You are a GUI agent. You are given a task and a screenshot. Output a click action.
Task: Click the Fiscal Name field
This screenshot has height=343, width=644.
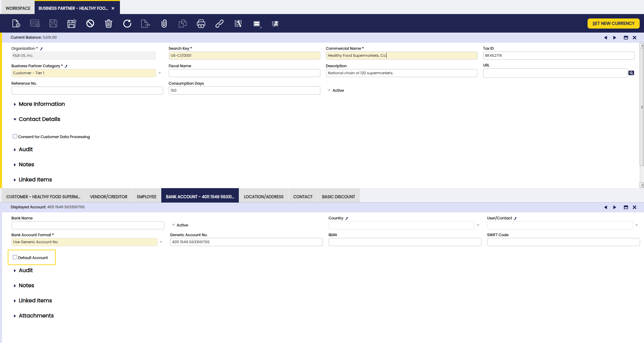coord(244,73)
